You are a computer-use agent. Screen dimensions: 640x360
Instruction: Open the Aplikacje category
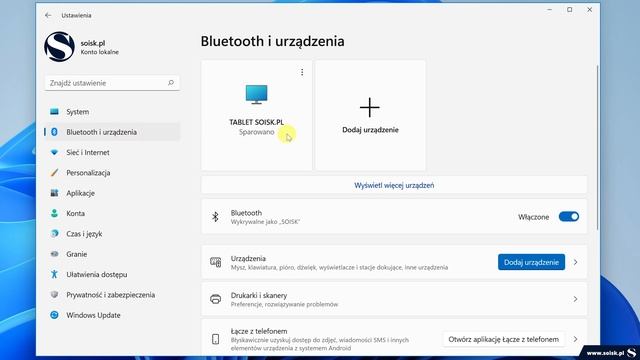[x=112, y=193]
